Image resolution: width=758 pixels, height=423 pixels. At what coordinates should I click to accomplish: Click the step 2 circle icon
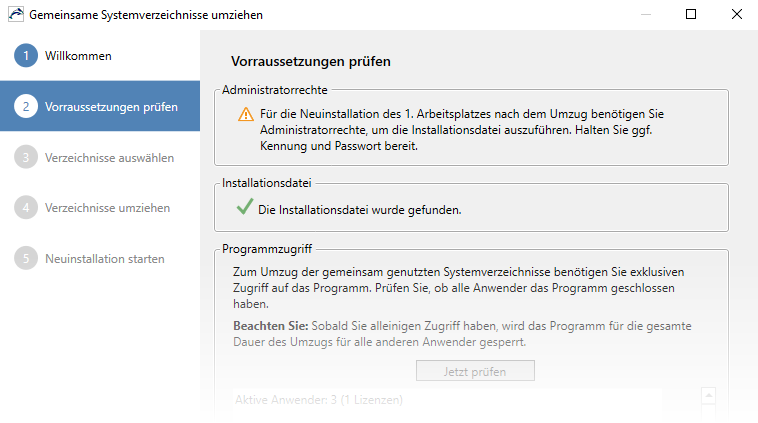point(26,106)
